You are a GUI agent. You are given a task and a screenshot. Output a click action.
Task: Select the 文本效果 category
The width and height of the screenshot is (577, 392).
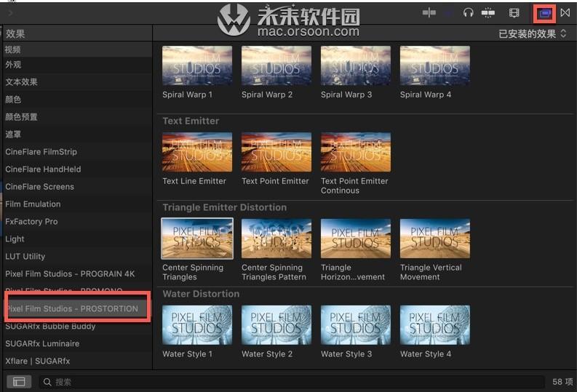76,82
